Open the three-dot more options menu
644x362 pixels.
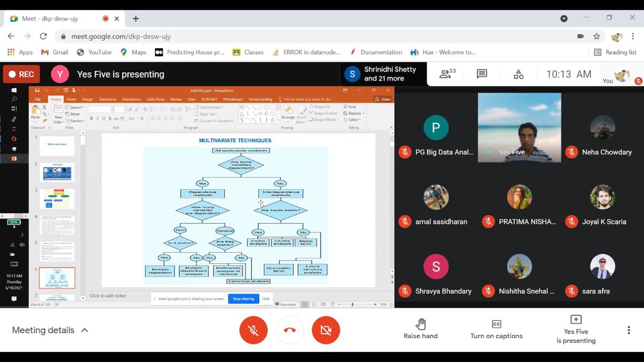(x=628, y=330)
